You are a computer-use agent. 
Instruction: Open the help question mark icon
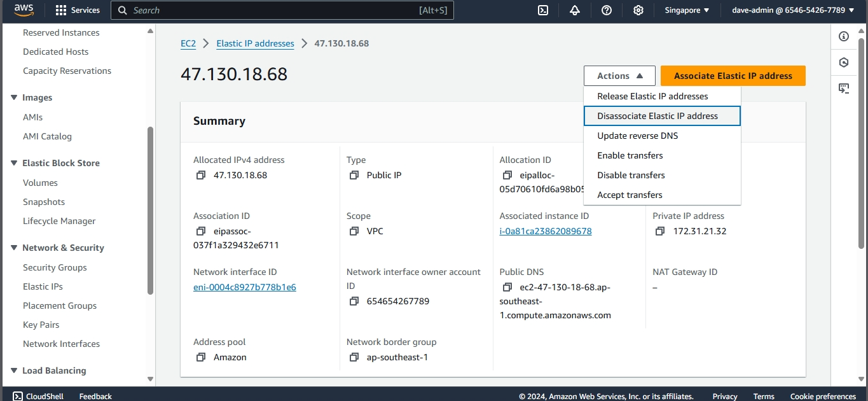click(607, 10)
